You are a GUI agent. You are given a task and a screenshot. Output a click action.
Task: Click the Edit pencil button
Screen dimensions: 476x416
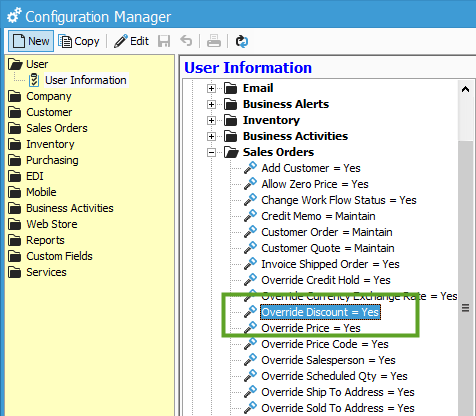click(131, 41)
